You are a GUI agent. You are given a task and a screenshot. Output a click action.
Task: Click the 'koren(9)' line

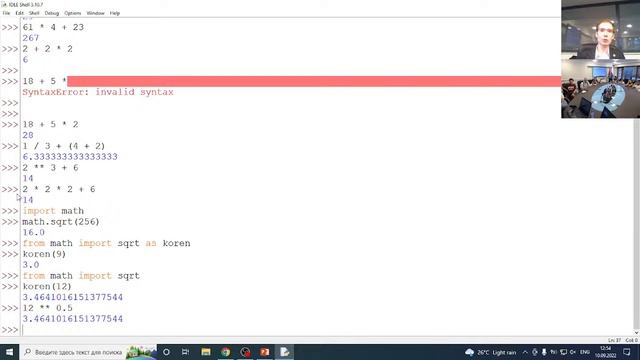point(44,254)
